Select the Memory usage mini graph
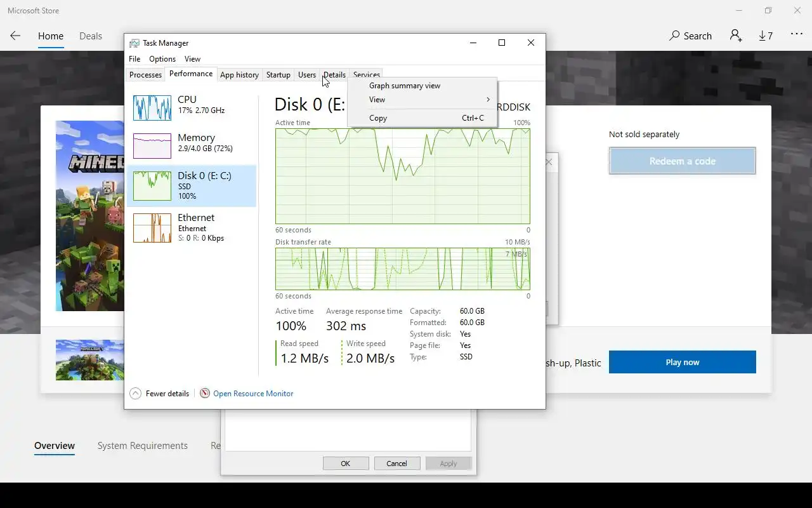Image resolution: width=812 pixels, height=508 pixels. pyautogui.click(x=152, y=146)
